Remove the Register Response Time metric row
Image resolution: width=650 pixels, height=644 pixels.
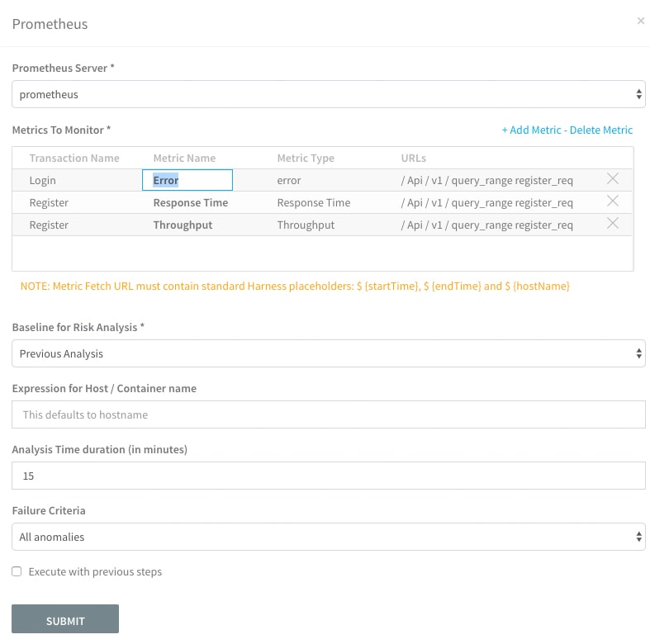[x=612, y=201]
